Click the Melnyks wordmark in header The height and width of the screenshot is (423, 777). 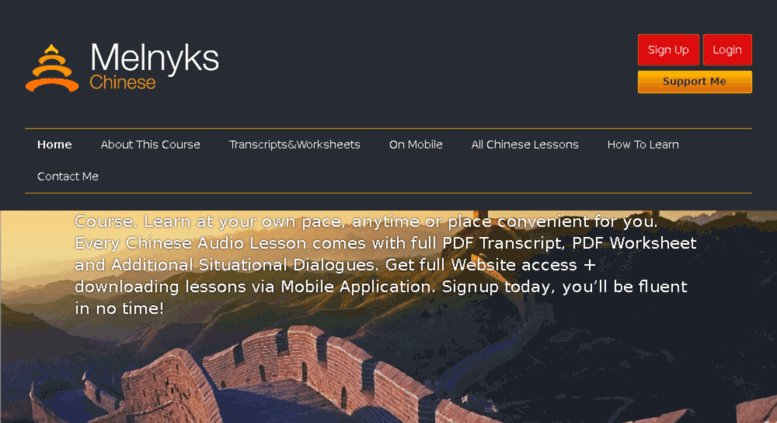(x=154, y=58)
